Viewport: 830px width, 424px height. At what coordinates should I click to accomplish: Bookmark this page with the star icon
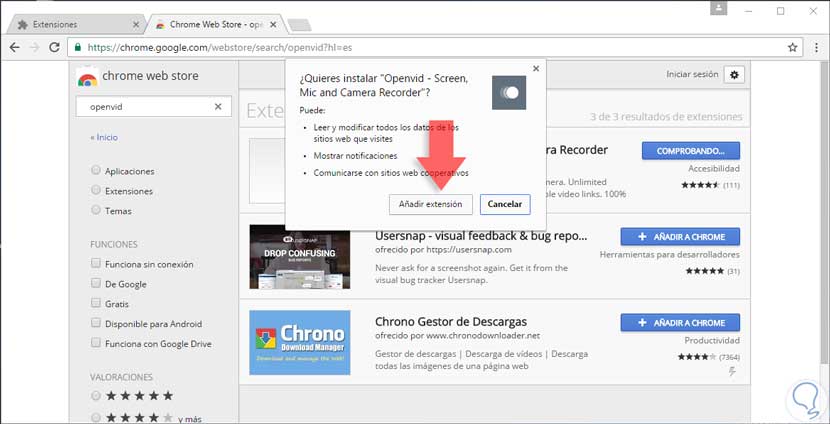(x=792, y=48)
